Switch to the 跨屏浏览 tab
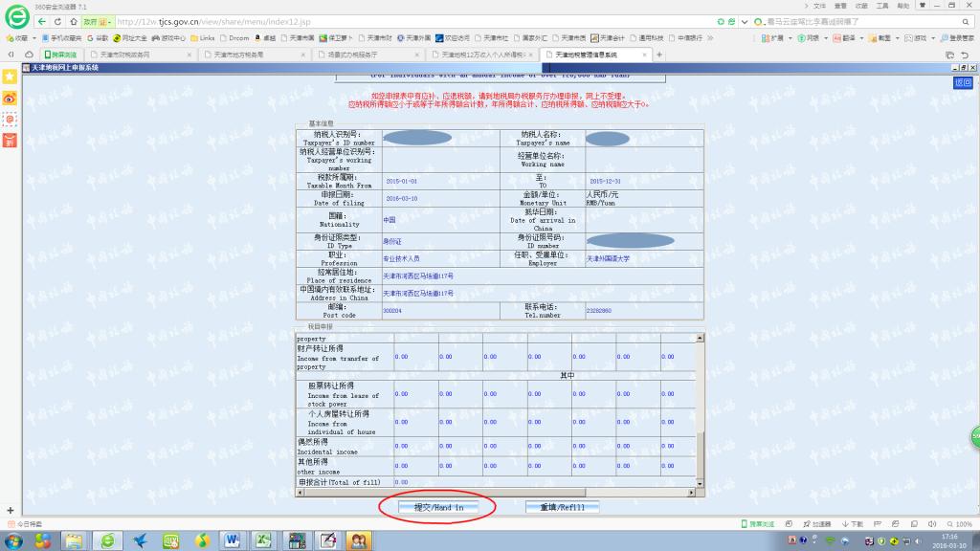This screenshot has height=551, width=980. [60, 55]
